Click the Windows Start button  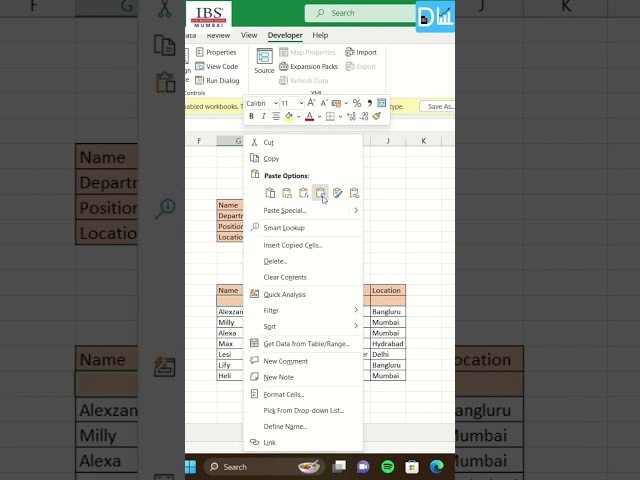click(x=191, y=467)
